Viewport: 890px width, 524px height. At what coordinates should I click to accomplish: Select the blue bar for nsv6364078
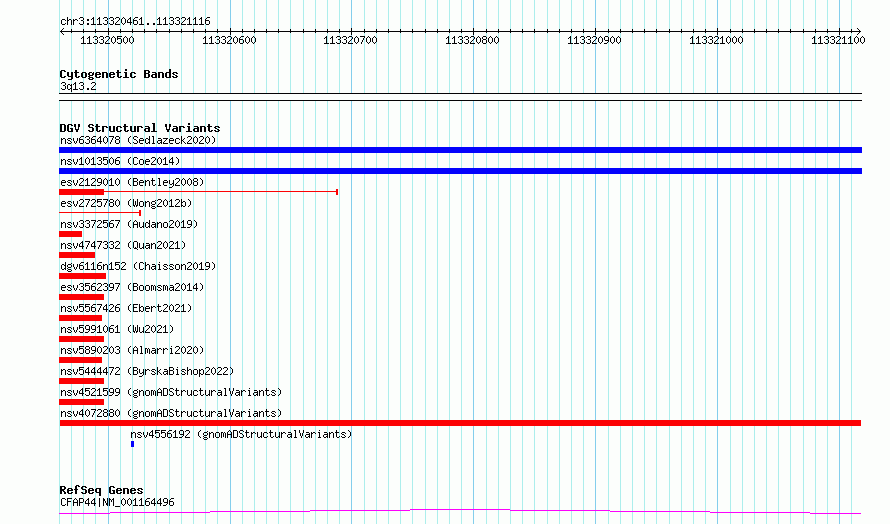(x=460, y=150)
